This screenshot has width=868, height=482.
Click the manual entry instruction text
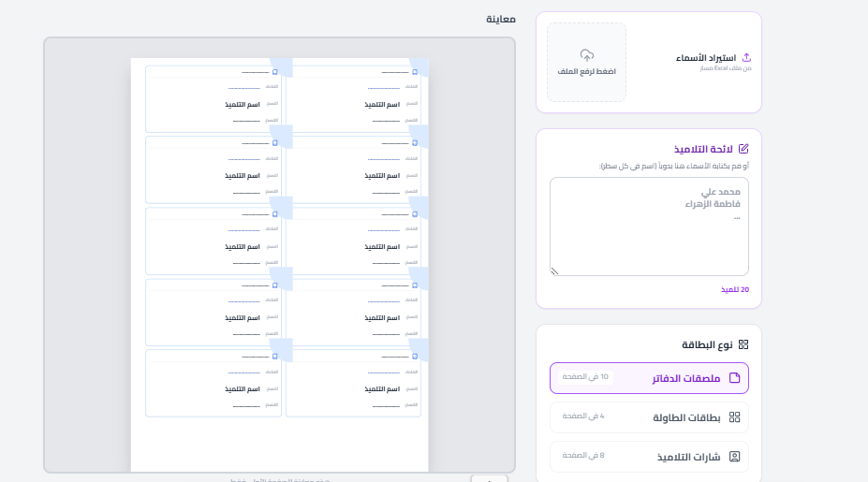pos(674,166)
